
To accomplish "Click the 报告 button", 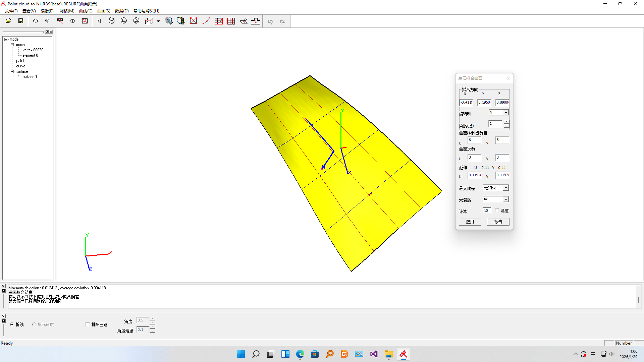I will pos(498,222).
